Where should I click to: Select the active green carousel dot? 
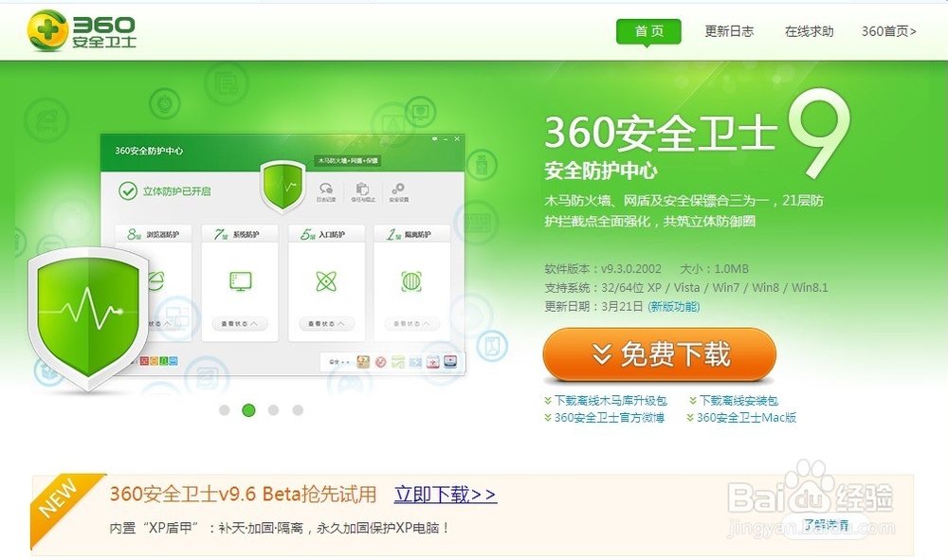248,410
